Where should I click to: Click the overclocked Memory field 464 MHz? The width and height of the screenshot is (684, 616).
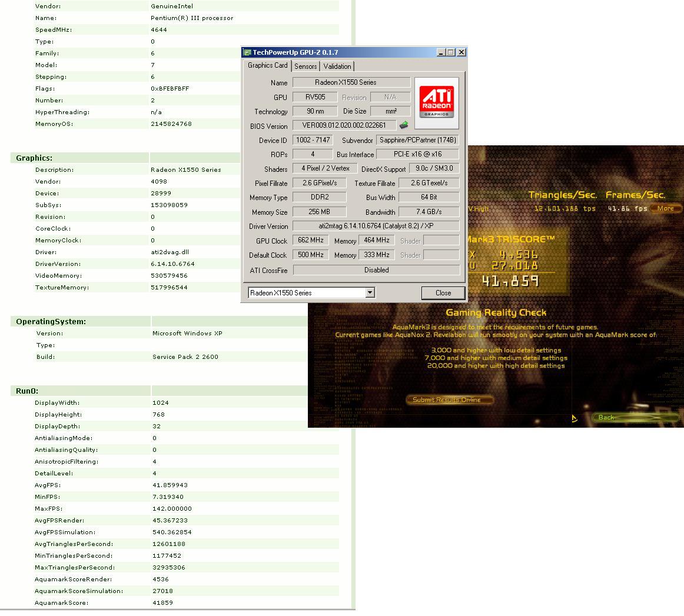377,240
